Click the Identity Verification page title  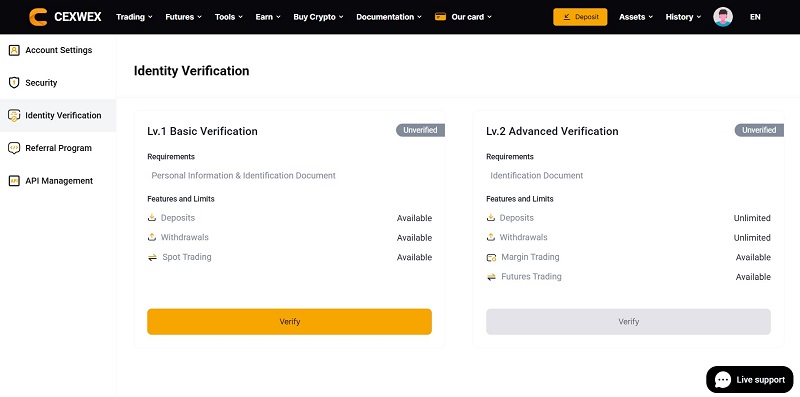[191, 71]
